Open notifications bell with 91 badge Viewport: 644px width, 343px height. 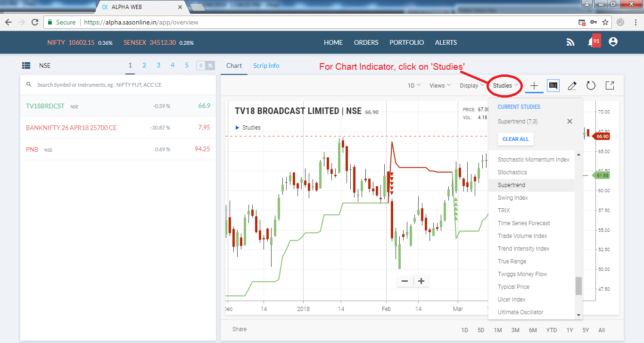click(x=594, y=41)
